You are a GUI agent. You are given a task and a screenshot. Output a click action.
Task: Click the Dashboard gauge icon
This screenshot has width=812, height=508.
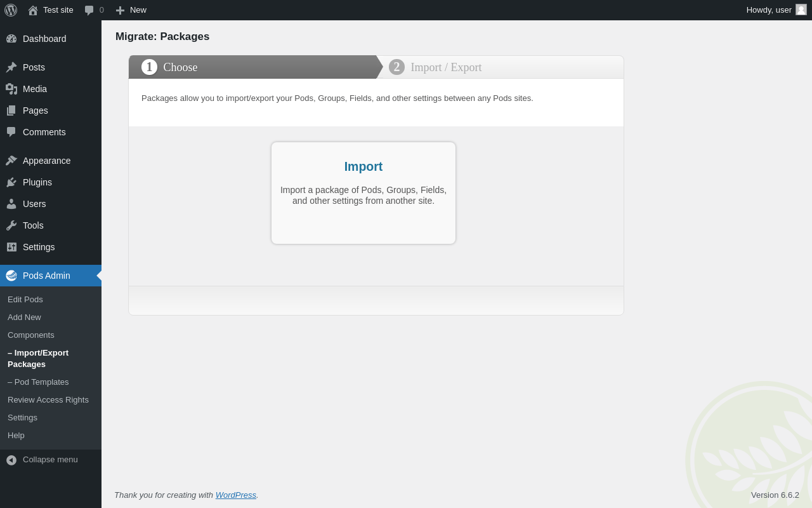[x=11, y=39]
